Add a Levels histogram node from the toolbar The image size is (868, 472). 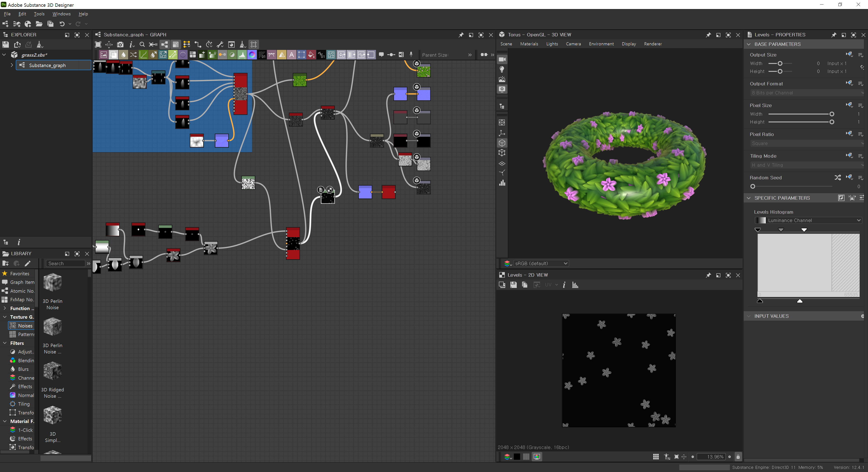(242, 54)
